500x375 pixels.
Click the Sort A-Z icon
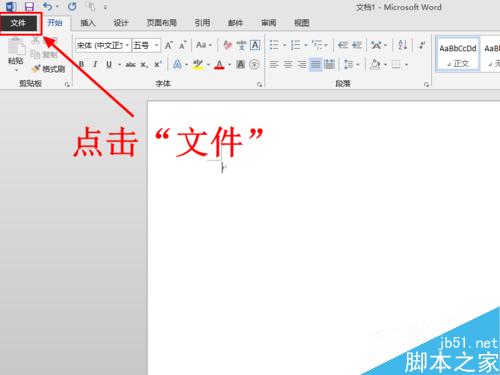pos(402,45)
